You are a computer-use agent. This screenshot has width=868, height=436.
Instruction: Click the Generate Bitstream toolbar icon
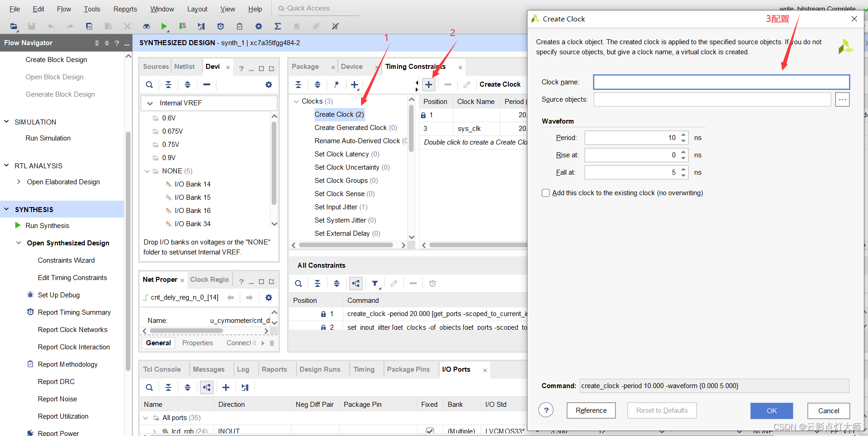182,26
